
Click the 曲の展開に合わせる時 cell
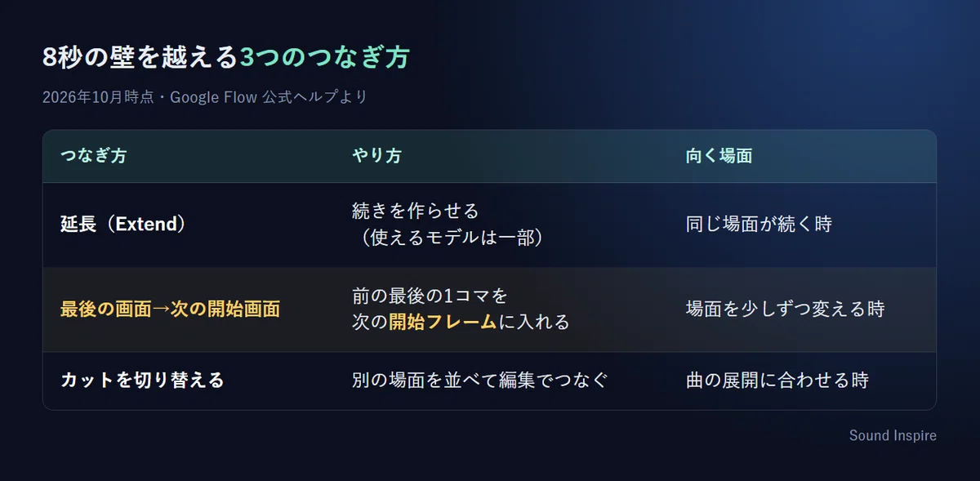(x=777, y=381)
